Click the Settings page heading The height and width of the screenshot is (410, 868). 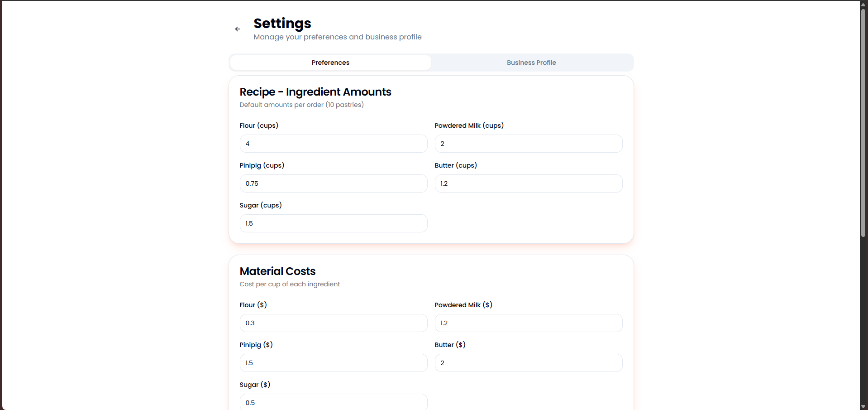(x=282, y=24)
